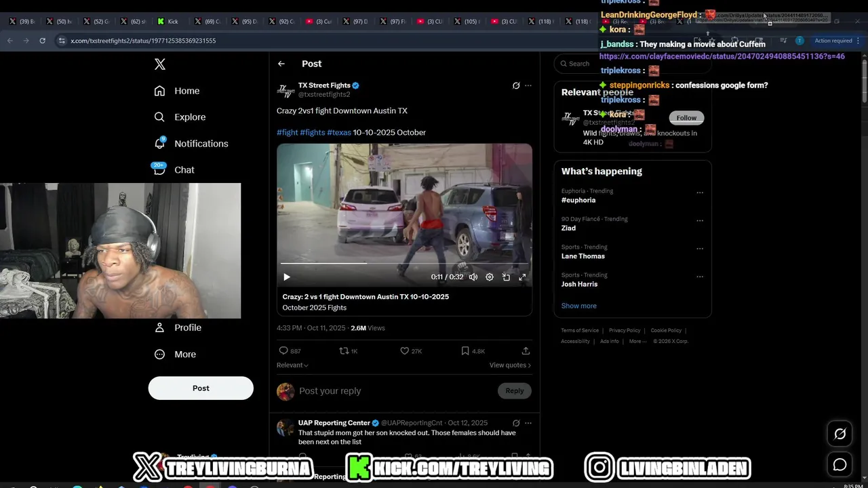Share the post with the share icon

point(526,351)
